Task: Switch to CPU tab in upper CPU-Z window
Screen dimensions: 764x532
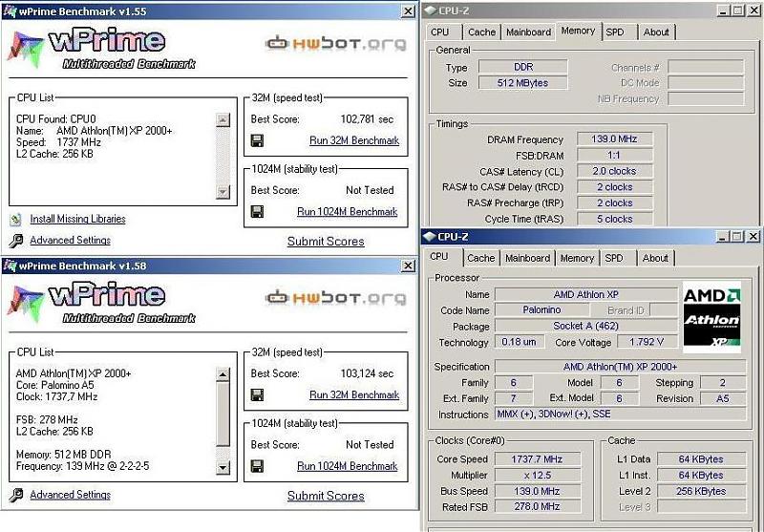Action: click(442, 32)
